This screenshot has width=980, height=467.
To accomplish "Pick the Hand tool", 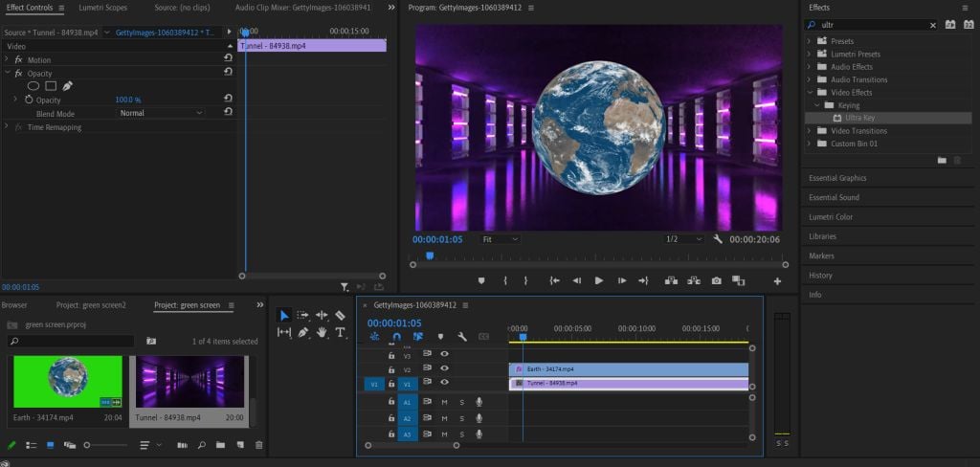I will (x=322, y=332).
